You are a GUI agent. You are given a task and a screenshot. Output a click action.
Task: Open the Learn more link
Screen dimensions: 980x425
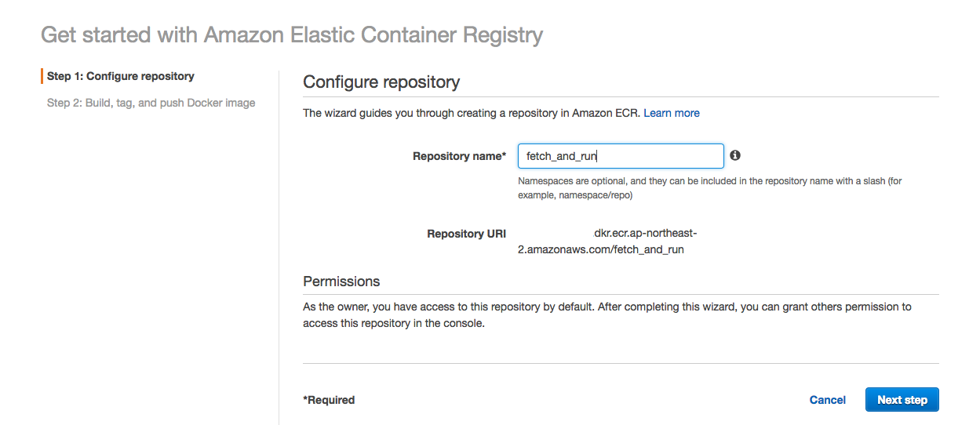coord(671,113)
